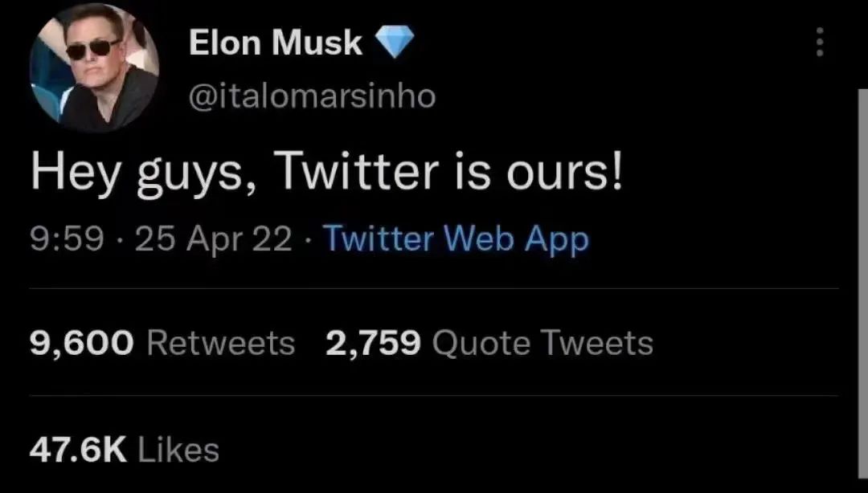The height and width of the screenshot is (493, 868).
Task: Click the 47.6K like count number
Action: pyautogui.click(x=78, y=449)
